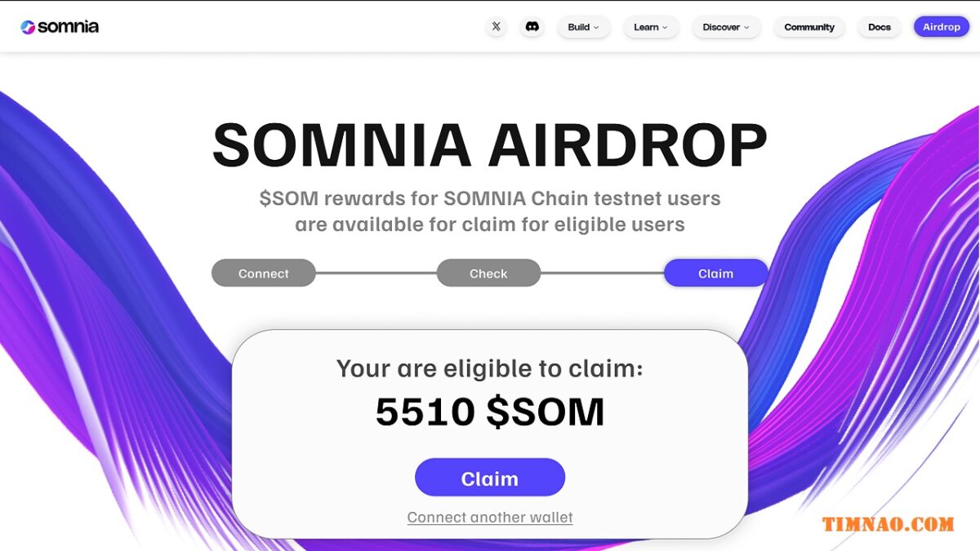Open the Docs nav item
Screen dimensions: 980x551
click(880, 27)
